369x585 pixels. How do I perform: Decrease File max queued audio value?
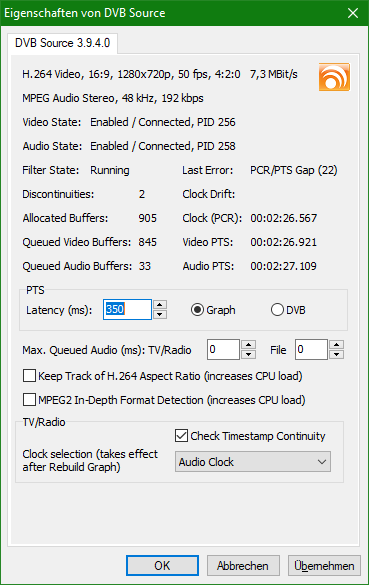pos(337,354)
